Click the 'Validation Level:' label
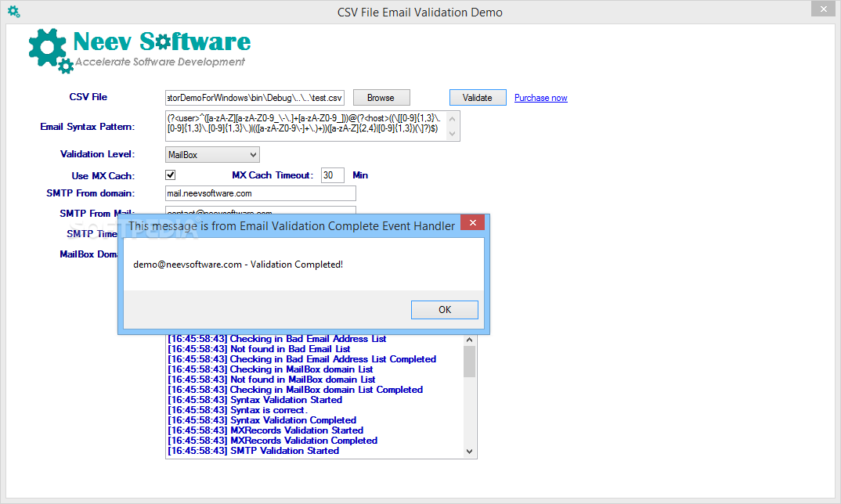The width and height of the screenshot is (841, 504). [98, 154]
